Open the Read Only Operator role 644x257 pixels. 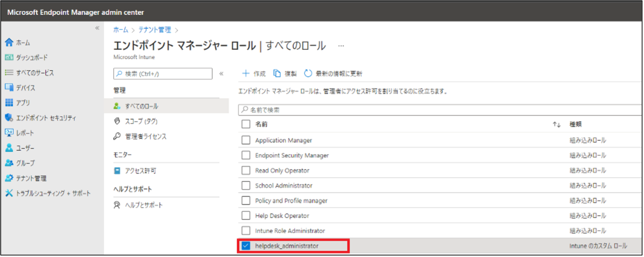click(x=282, y=171)
